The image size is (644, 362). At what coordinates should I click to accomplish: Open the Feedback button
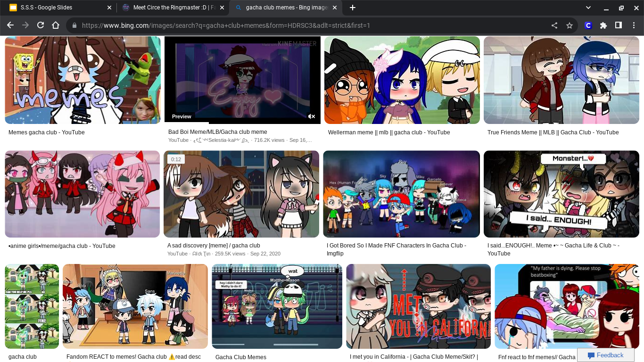(x=605, y=355)
